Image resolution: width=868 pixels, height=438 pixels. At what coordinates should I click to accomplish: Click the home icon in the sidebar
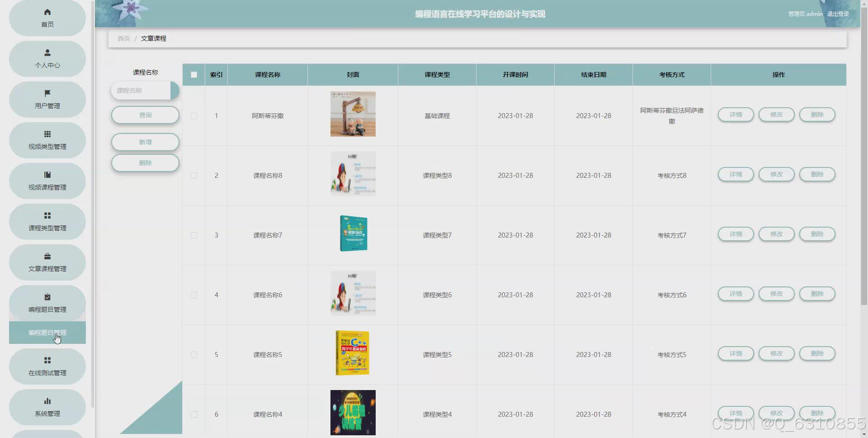click(47, 12)
